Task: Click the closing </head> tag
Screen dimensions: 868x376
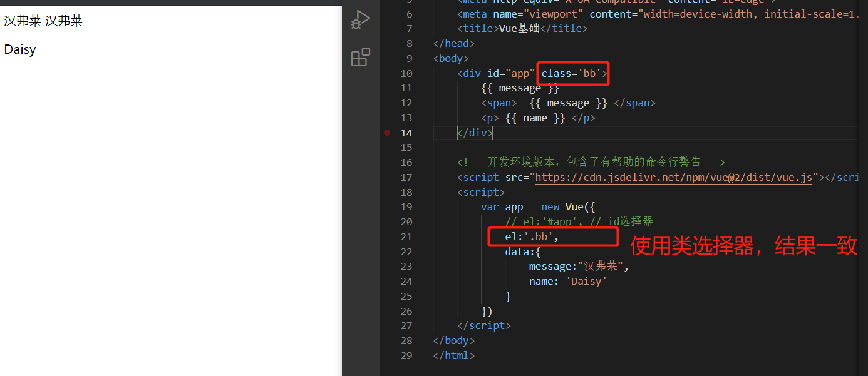Action: 454,43
